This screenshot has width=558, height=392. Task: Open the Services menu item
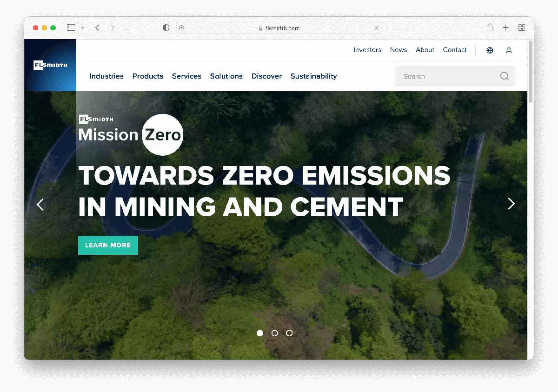click(x=186, y=76)
